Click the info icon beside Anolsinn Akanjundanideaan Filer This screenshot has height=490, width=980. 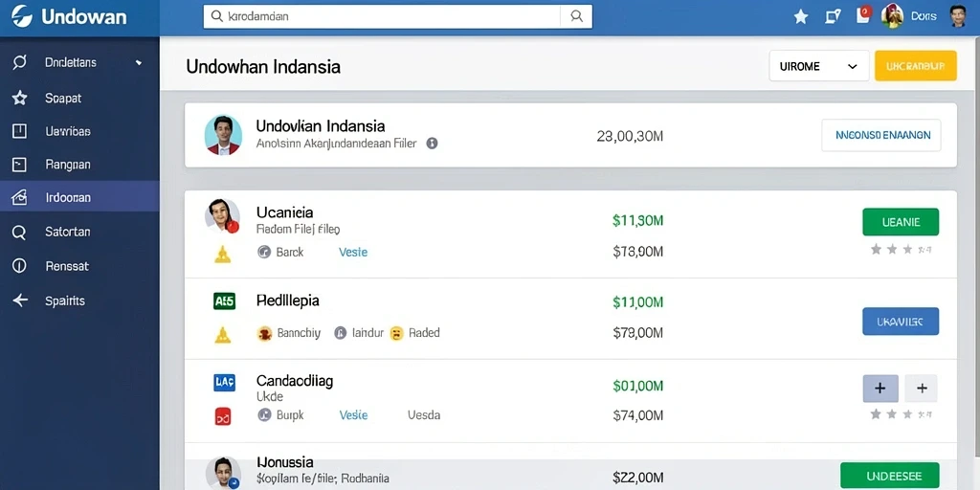432,144
